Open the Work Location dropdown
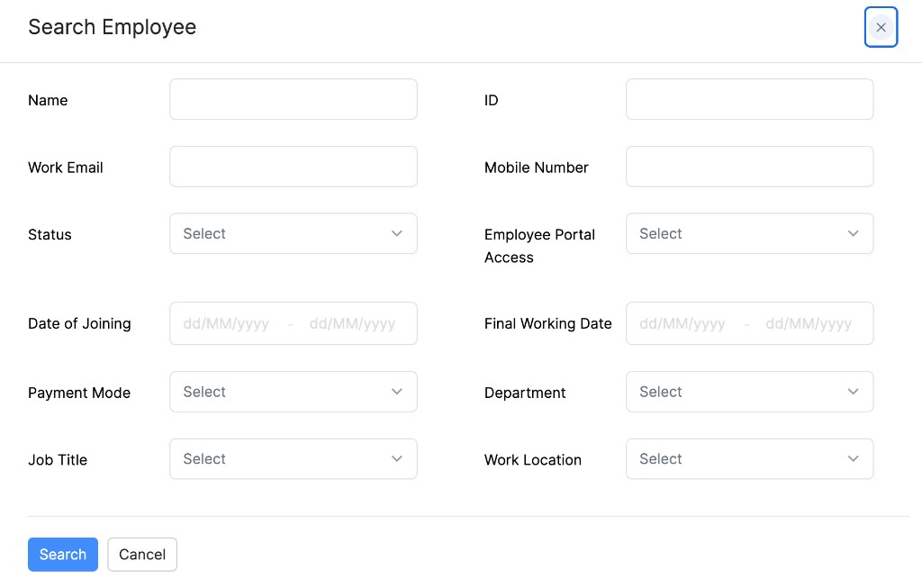 [750, 458]
